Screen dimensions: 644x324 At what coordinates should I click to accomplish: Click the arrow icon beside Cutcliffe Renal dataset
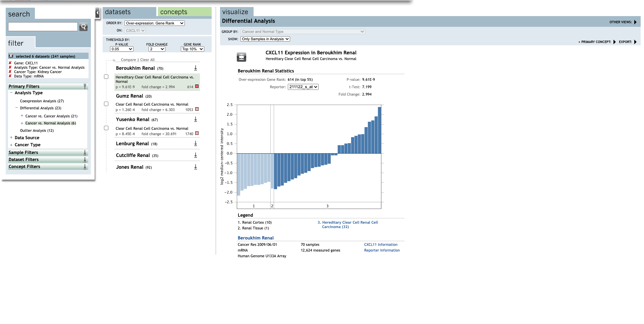196,155
